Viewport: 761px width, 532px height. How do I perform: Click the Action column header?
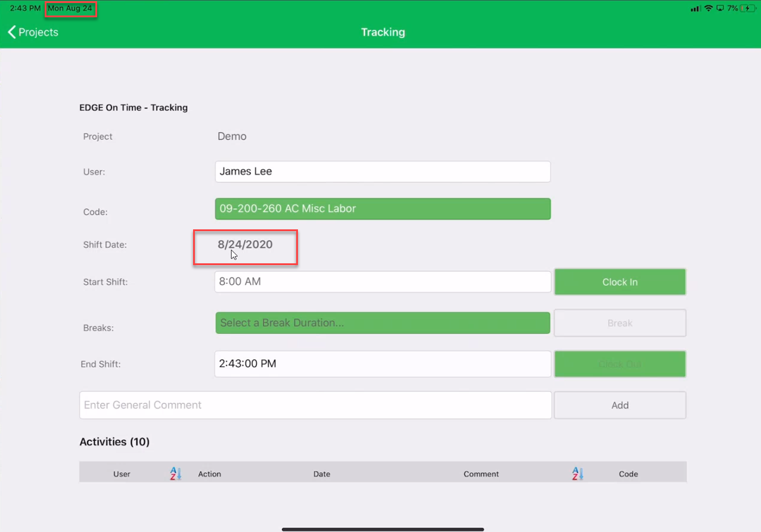[209, 474]
